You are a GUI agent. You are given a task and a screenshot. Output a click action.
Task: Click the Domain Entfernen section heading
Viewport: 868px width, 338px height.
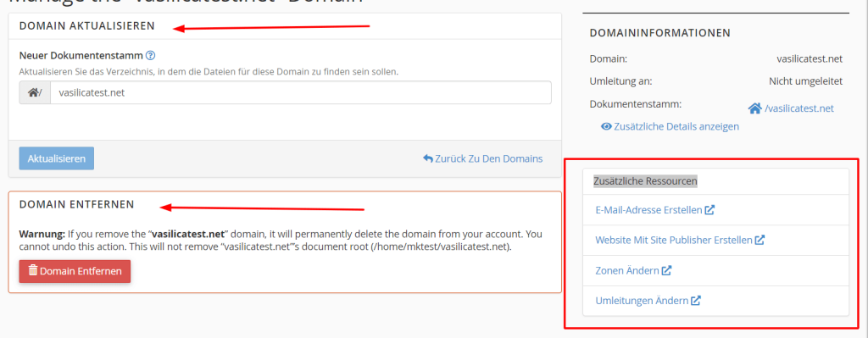coord(77,204)
